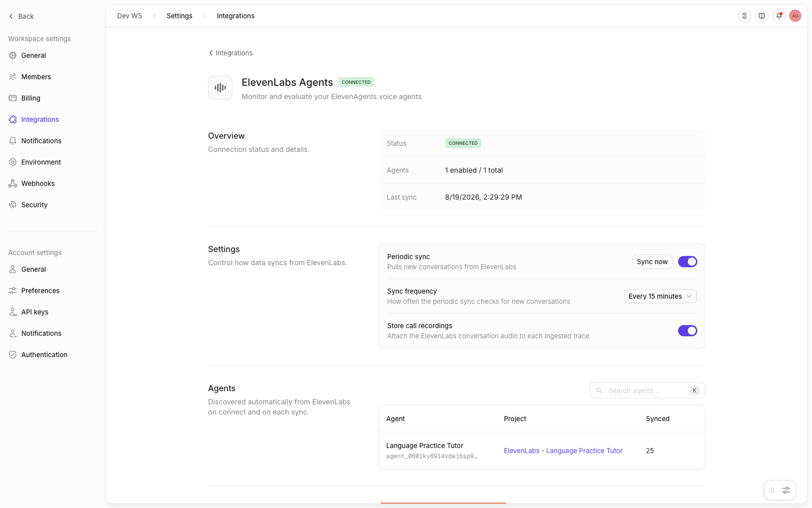This screenshot has height=508, width=812.
Task: Click the Environment hexagon icon in sidebar
Action: [13, 162]
